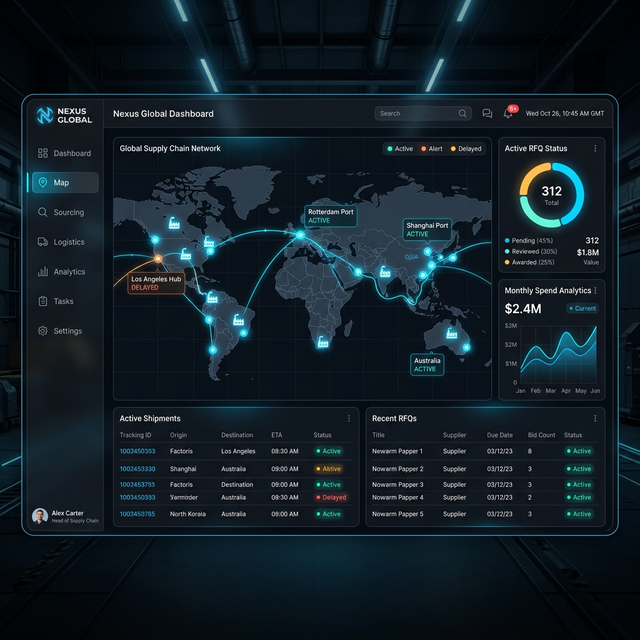Click the Tasks clipboard icon
Screen dimensions: 640x640
tap(43, 301)
